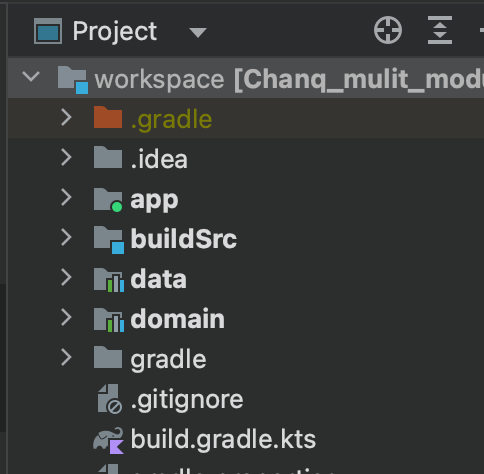Viewport: 484px width, 474px height.
Task: Expand the gradle folder chevron
Action: coord(67,357)
